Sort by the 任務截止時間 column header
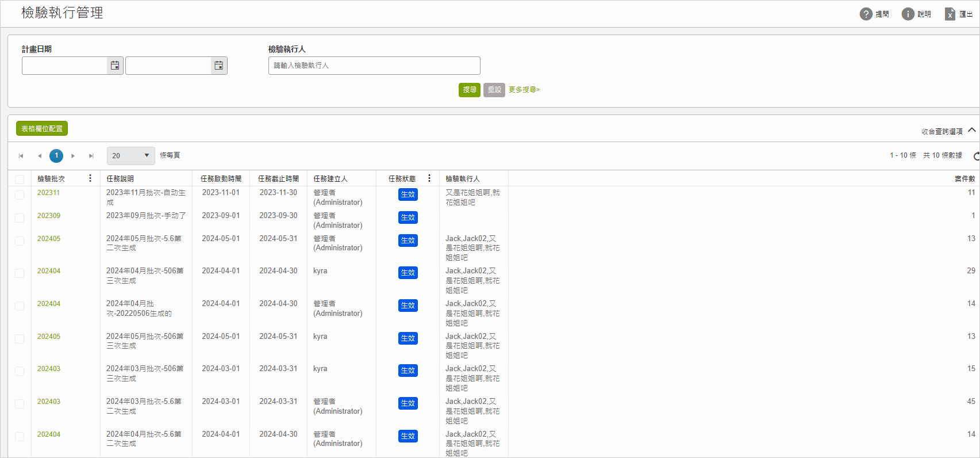The height and width of the screenshot is (458, 980). [278, 179]
